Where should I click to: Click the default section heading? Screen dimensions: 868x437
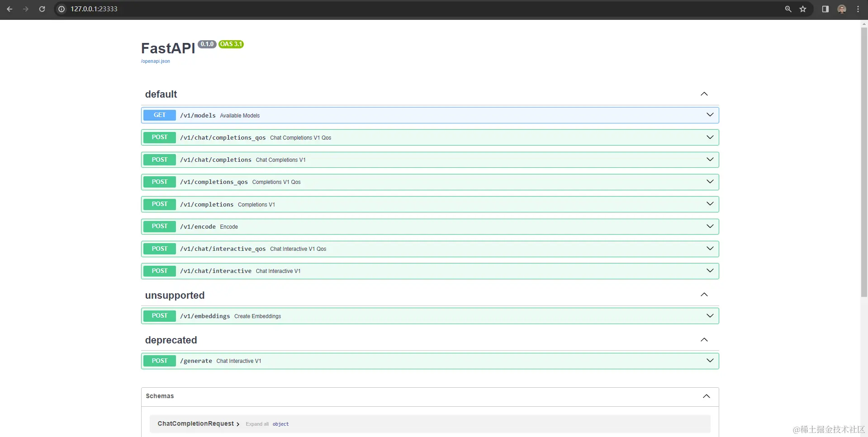161,94
